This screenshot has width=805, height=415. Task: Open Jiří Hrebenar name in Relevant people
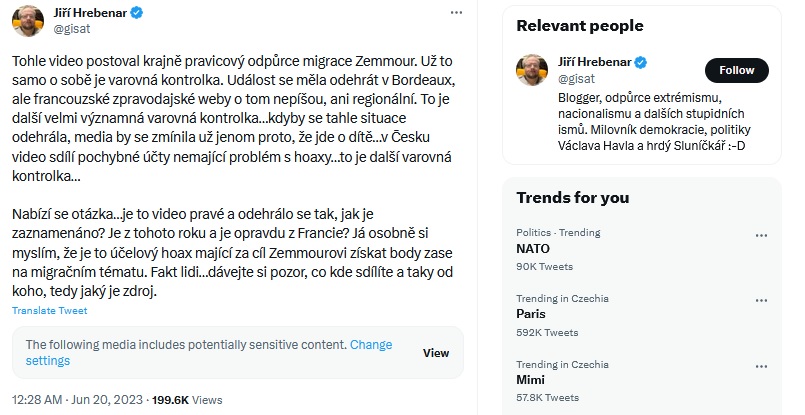pos(594,62)
